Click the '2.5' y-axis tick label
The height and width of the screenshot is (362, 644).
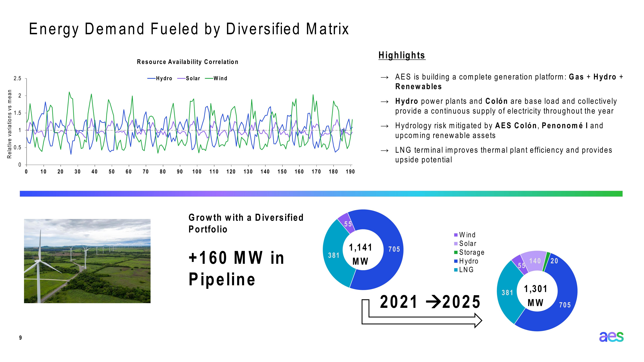coord(17,78)
